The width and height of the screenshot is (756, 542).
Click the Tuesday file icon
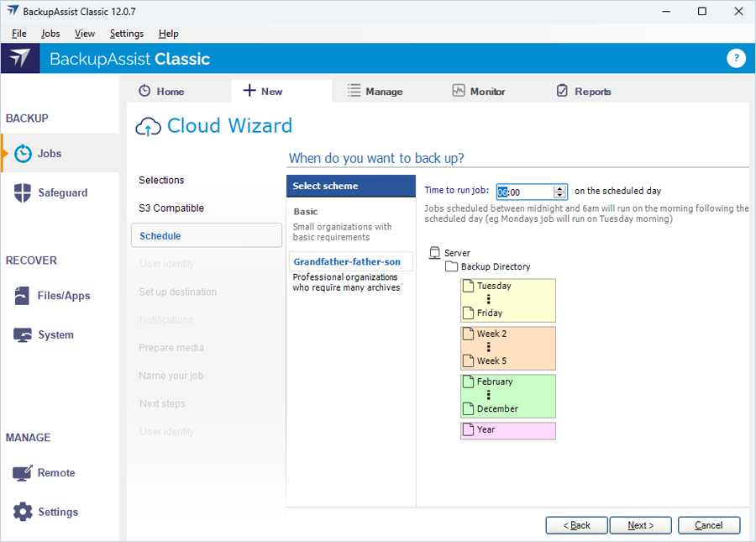(x=468, y=286)
